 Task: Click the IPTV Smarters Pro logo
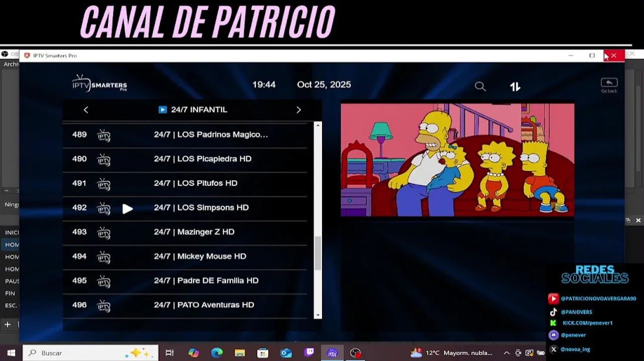pos(99,83)
